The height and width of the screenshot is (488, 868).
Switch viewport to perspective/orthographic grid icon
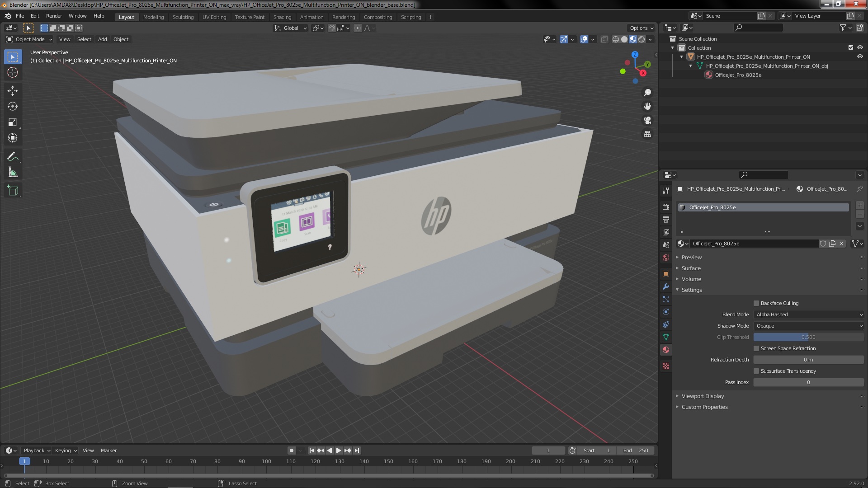(647, 134)
